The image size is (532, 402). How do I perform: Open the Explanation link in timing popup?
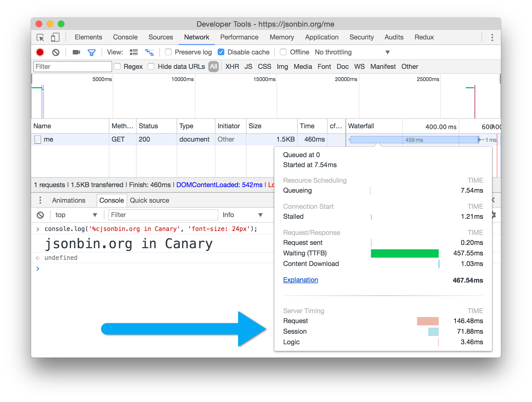[x=300, y=280]
